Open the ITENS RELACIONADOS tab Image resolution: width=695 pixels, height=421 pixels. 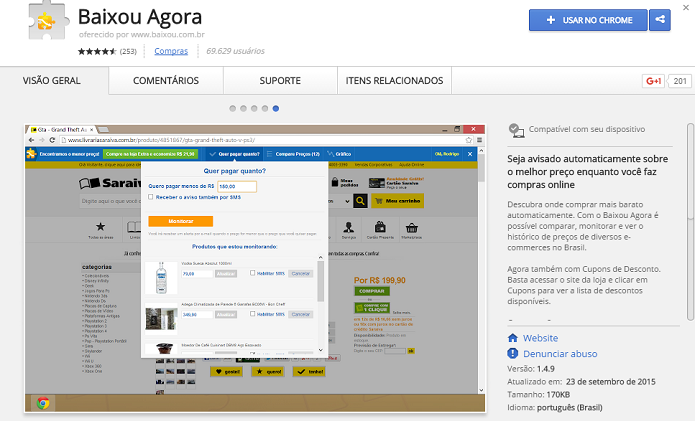click(394, 81)
